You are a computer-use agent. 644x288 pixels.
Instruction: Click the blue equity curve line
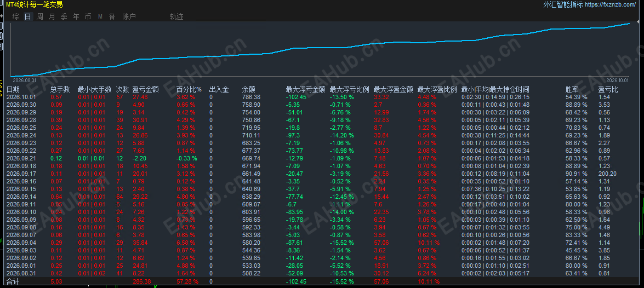click(x=321, y=48)
